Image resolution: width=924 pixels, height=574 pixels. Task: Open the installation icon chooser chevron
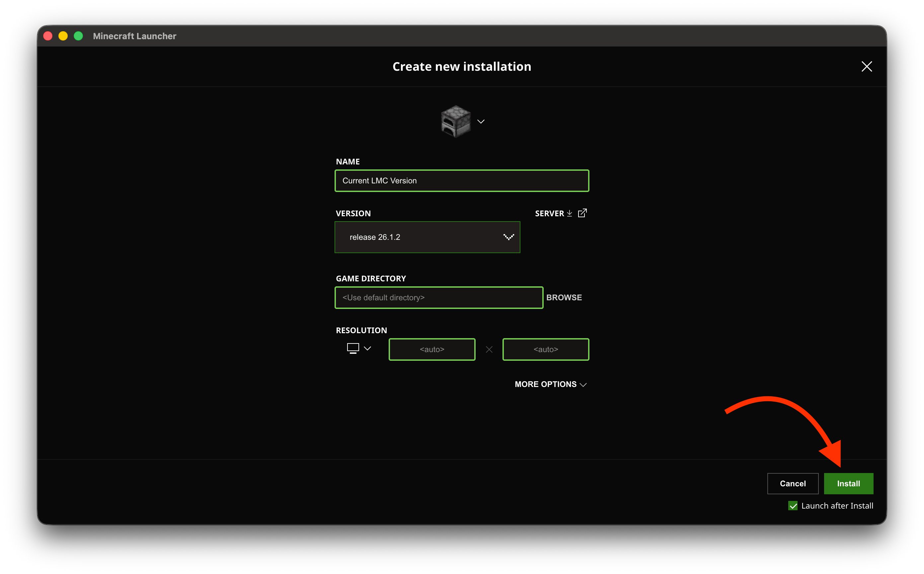click(x=481, y=122)
